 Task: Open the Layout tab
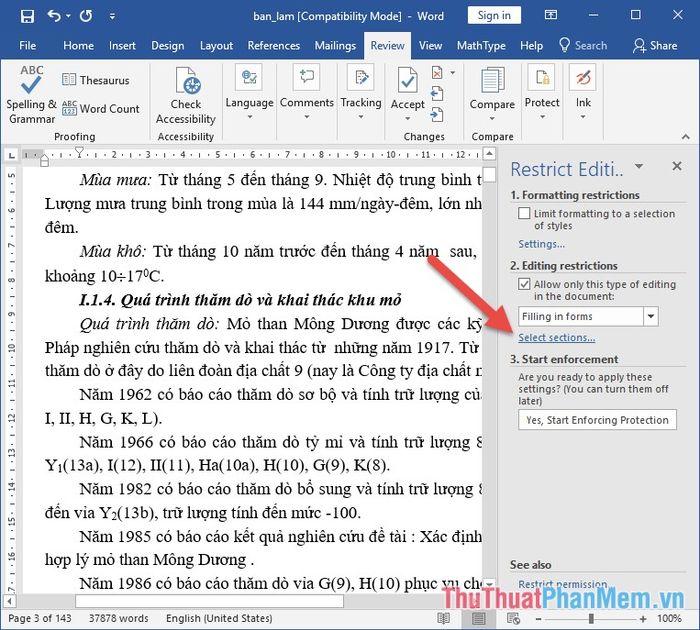point(216,46)
